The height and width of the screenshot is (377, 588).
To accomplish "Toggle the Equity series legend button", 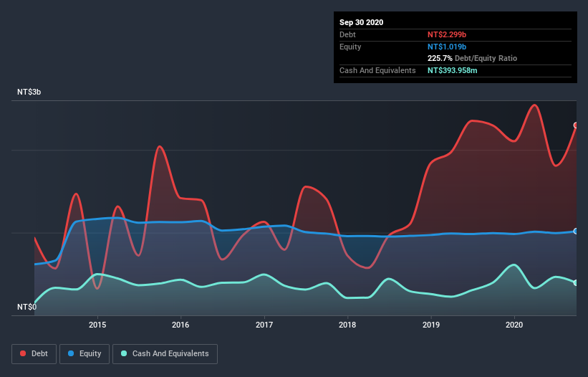I will [x=85, y=354].
